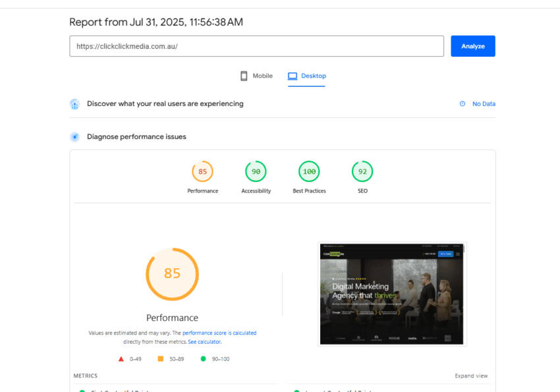Viewport: 560px width, 392px height.
Task: Click the large 85 Performance circle gauge
Action: [172, 274]
